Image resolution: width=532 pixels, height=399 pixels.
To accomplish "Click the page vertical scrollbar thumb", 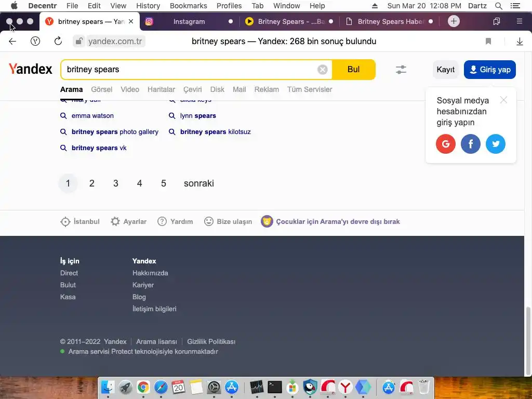I will pyautogui.click(x=528, y=340).
